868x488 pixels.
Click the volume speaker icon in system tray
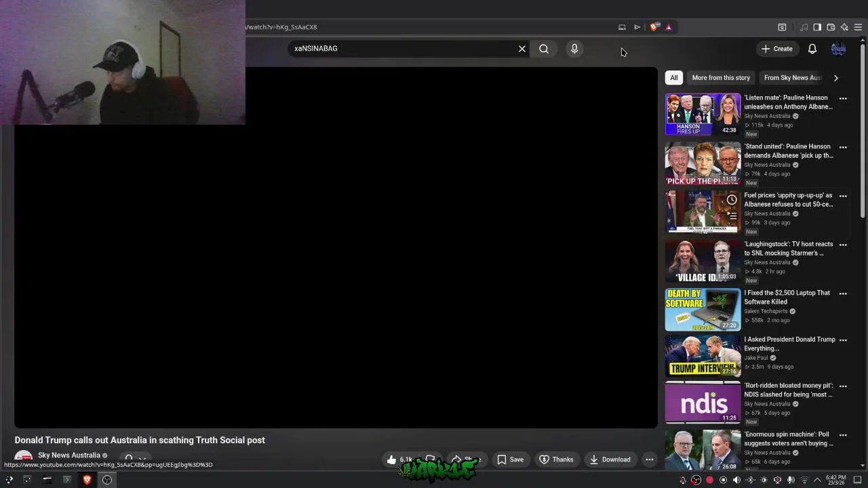tap(736, 480)
